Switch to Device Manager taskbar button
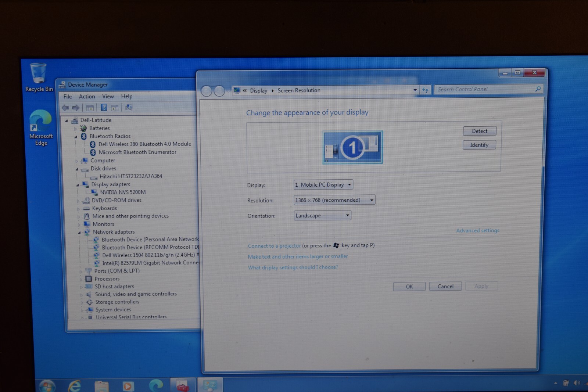This screenshot has width=588, height=392. click(x=183, y=385)
